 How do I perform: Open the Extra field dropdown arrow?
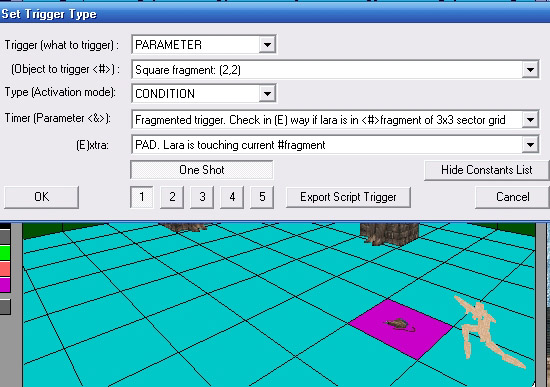point(530,145)
